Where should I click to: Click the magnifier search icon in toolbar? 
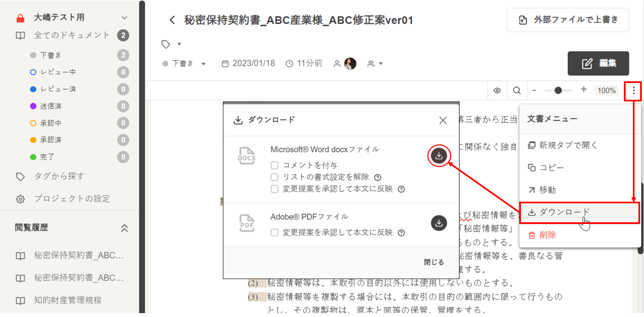517,90
